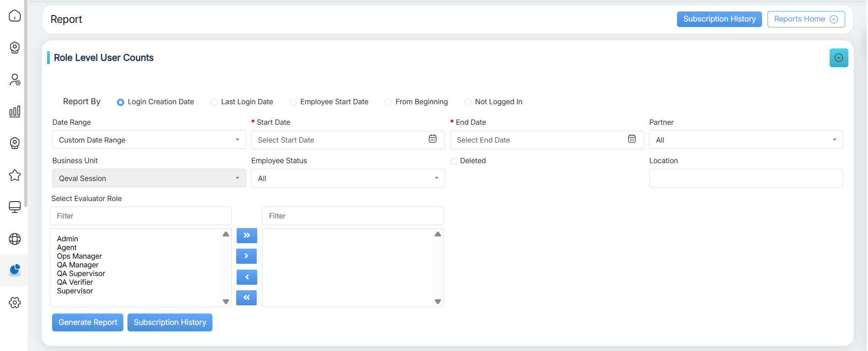Select the Last Login Date radio option
Image resolution: width=868 pixels, height=351 pixels.
214,102
